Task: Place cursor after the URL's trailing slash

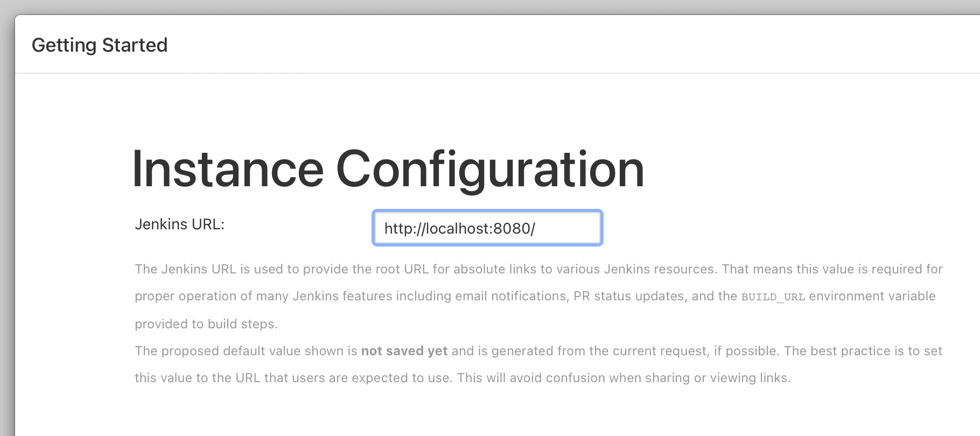Action: 536,229
